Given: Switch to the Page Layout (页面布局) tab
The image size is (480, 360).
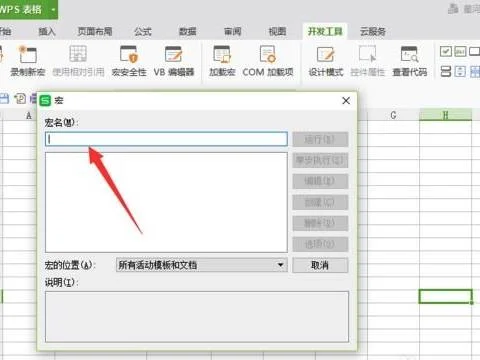Looking at the screenshot, I should (95, 32).
